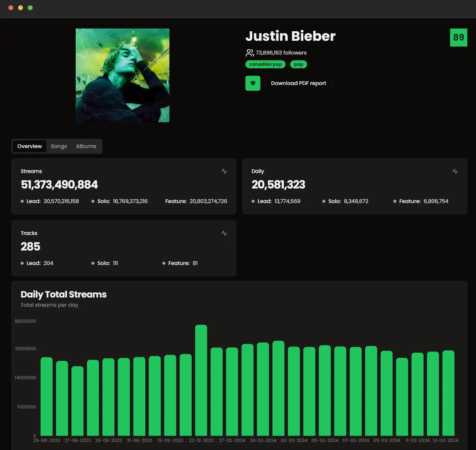Click the 73,896,163 followers text
Screen dimensions: 476x450
[281, 53]
